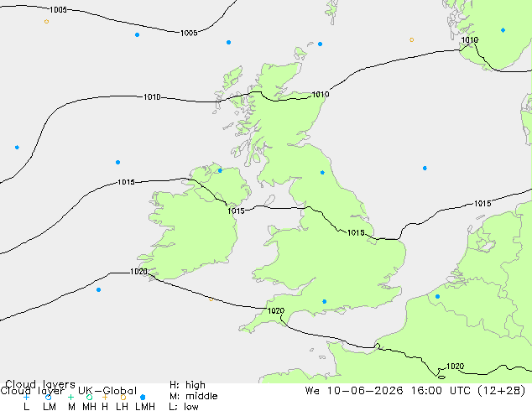This screenshot has width=532, height=411.
Task: Click the filled blue LMH legend symbol
Action: tap(143, 397)
